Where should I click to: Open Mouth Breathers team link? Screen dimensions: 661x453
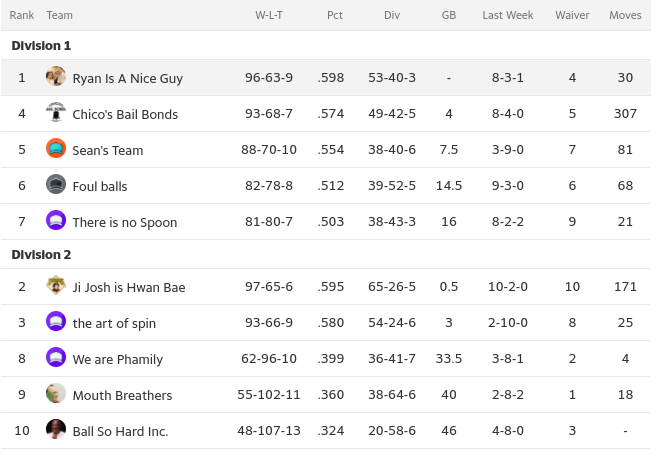[122, 395]
